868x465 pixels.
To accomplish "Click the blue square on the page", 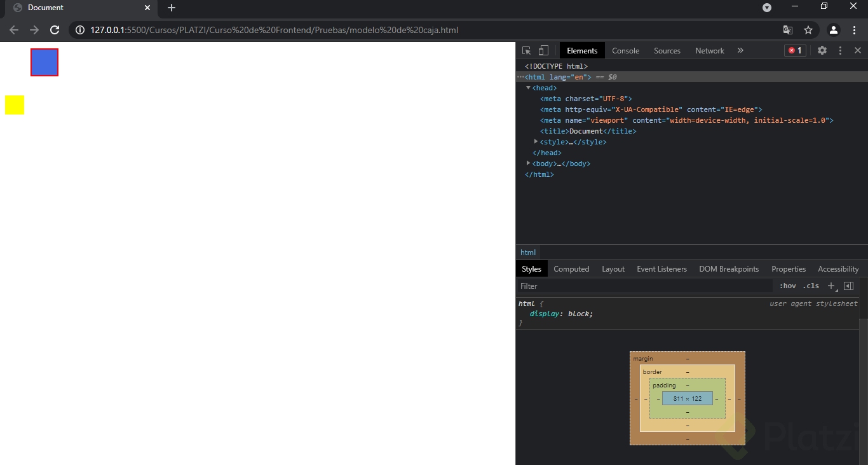I will (44, 62).
